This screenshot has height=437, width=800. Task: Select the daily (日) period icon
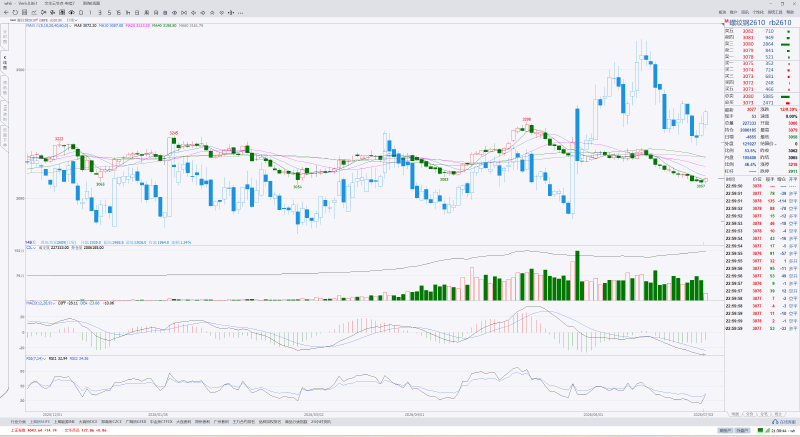click(x=137, y=12)
